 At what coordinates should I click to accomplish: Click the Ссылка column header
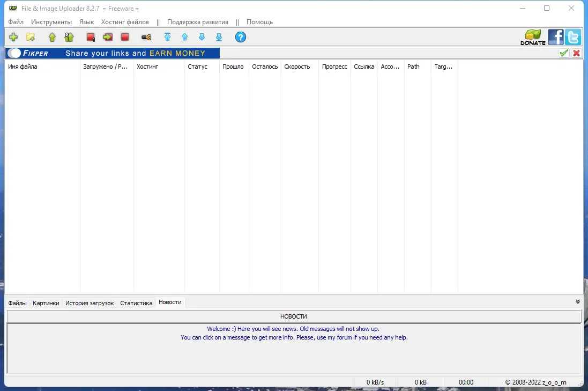click(364, 67)
